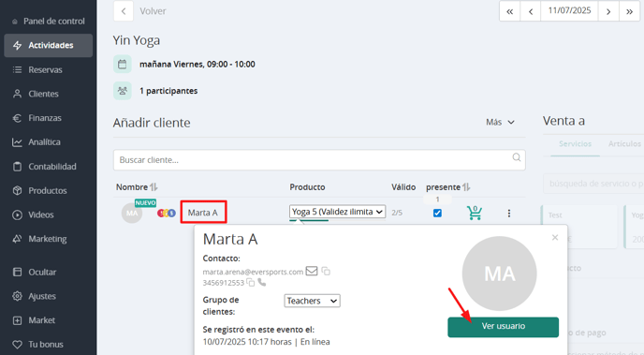Click the search magnifier icon
Viewport: 644px width, 355px height.
pos(517,157)
